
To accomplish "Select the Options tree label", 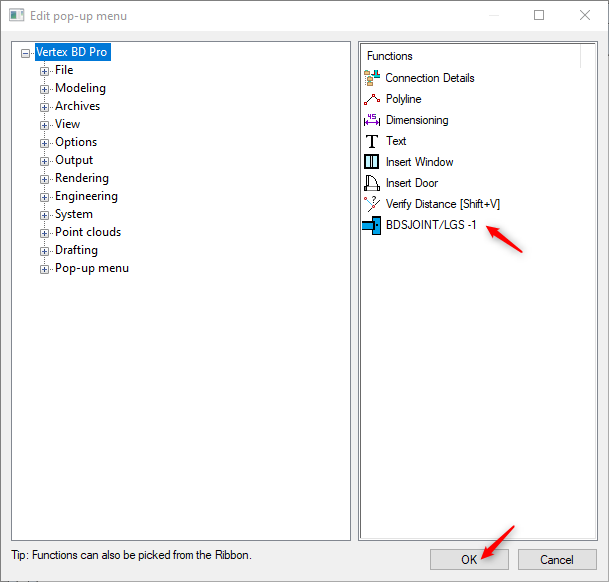I will pos(76,142).
